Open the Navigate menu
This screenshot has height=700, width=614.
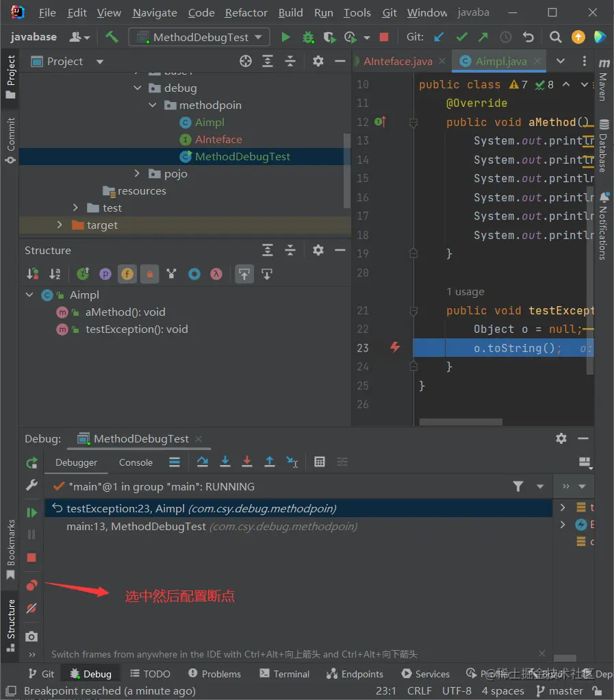[x=155, y=12]
